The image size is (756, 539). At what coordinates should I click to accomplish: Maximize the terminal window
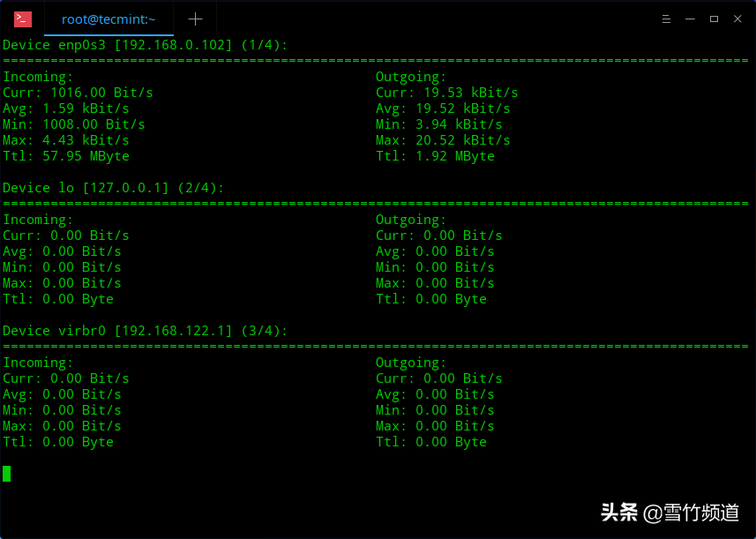point(714,19)
